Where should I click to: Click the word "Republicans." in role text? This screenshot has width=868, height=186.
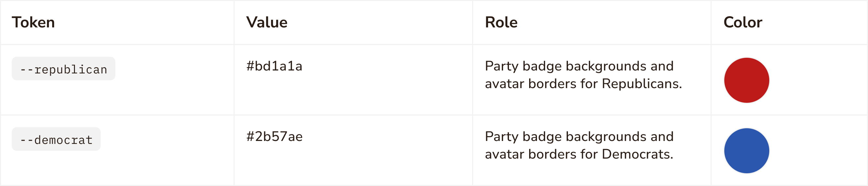click(642, 84)
